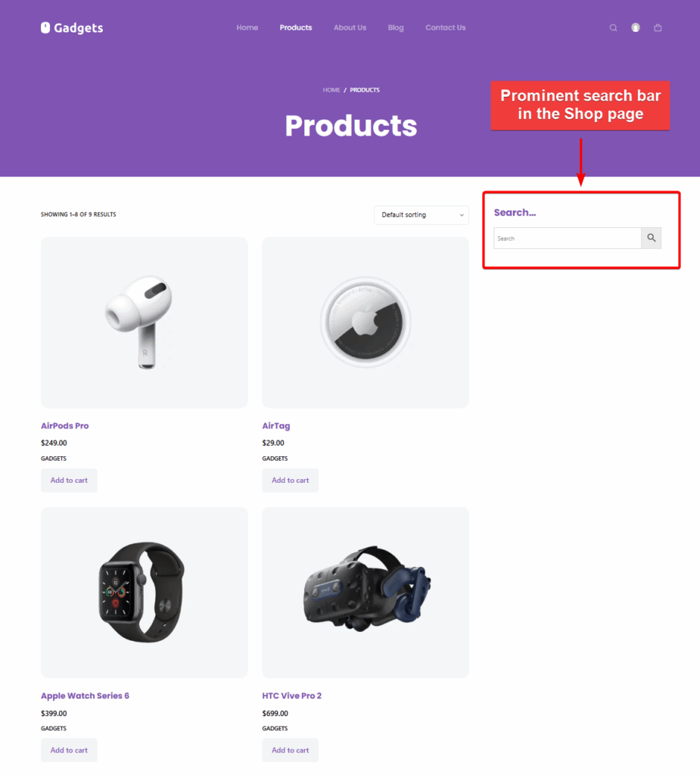The image size is (700, 775).
Task: Open the Default sorting dropdown
Action: (x=421, y=215)
